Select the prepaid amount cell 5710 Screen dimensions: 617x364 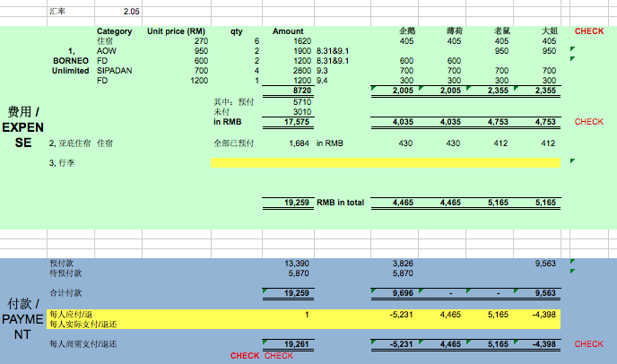302,102
